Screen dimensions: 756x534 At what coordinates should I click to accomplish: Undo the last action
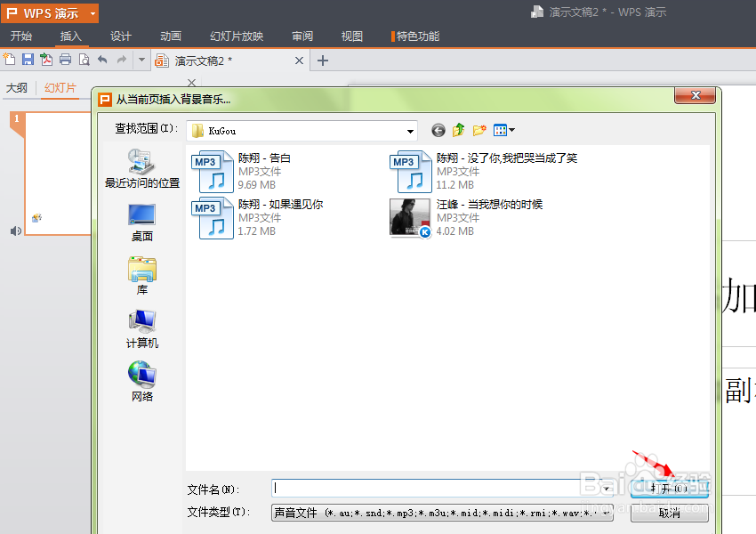[x=101, y=57]
